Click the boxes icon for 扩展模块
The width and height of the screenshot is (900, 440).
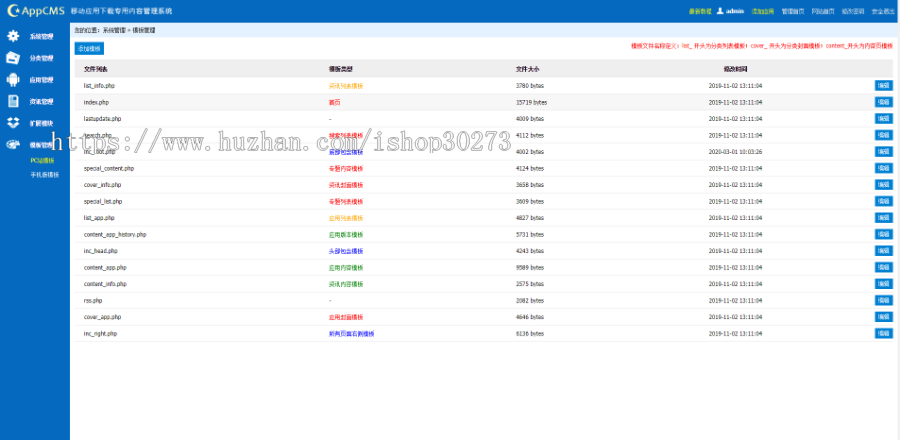[x=13, y=123]
